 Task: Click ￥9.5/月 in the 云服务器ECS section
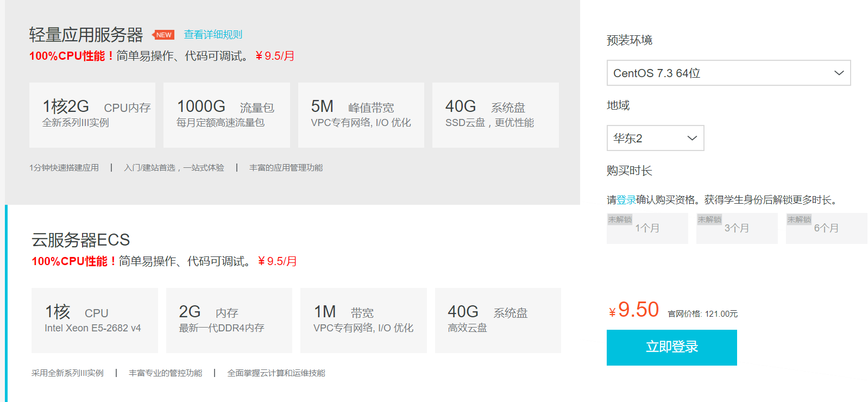tap(278, 261)
